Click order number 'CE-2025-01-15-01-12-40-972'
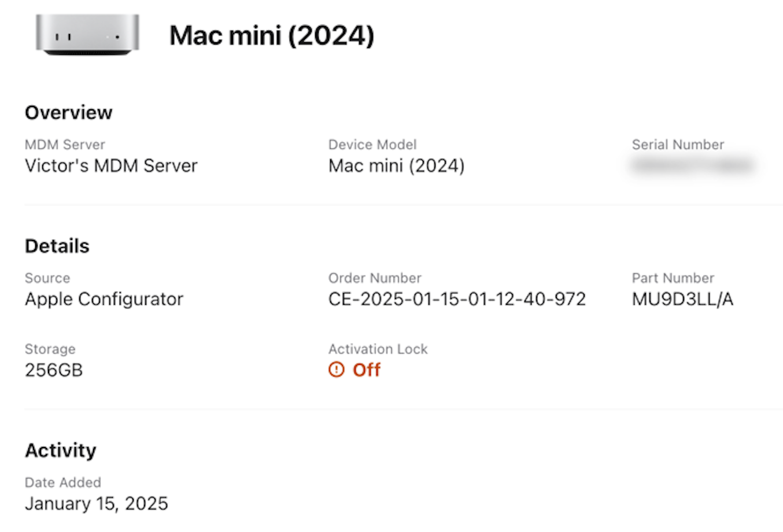783x532 pixels. click(x=457, y=300)
